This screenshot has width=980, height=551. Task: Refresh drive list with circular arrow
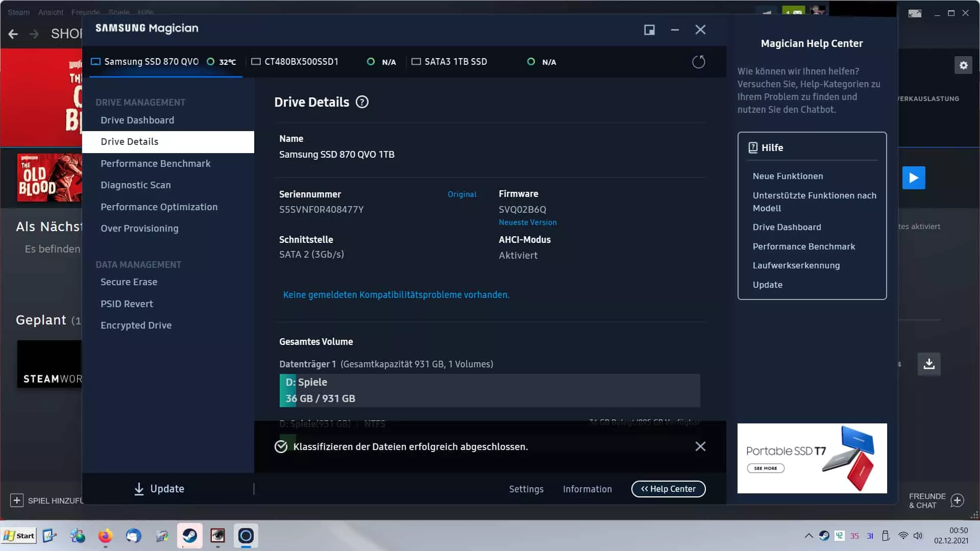pyautogui.click(x=698, y=62)
